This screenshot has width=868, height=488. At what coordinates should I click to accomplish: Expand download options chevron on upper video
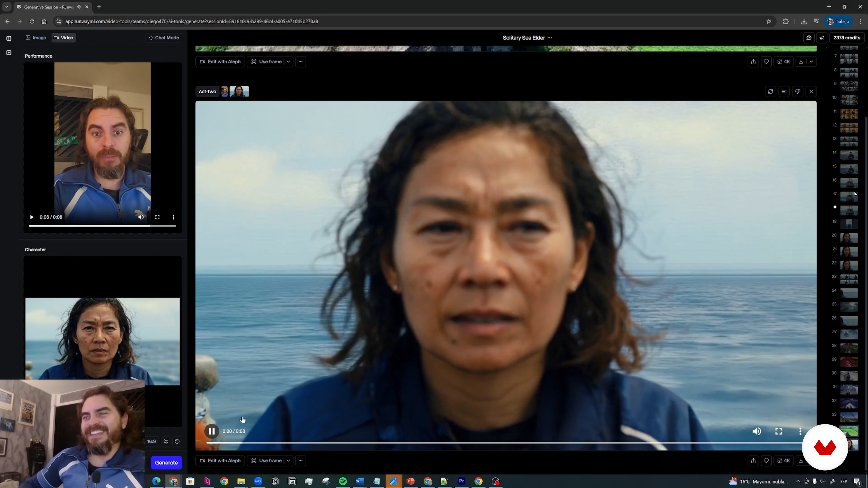click(811, 62)
